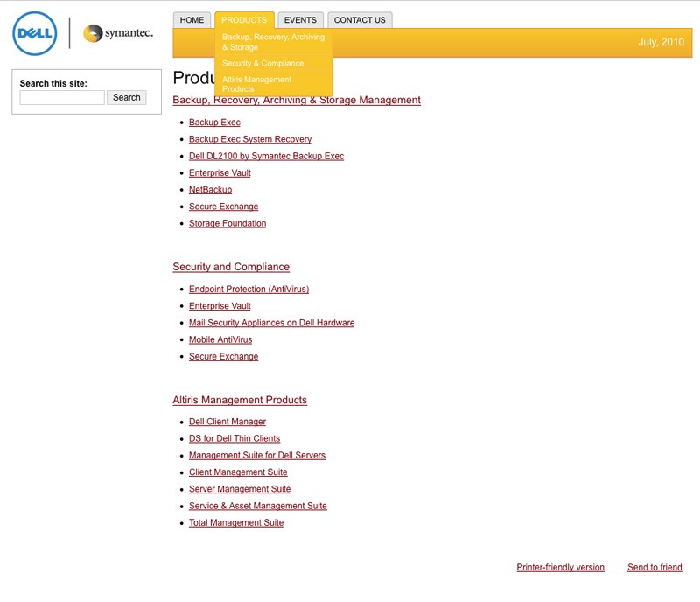
Task: Focus the Search this site text field
Action: click(62, 97)
